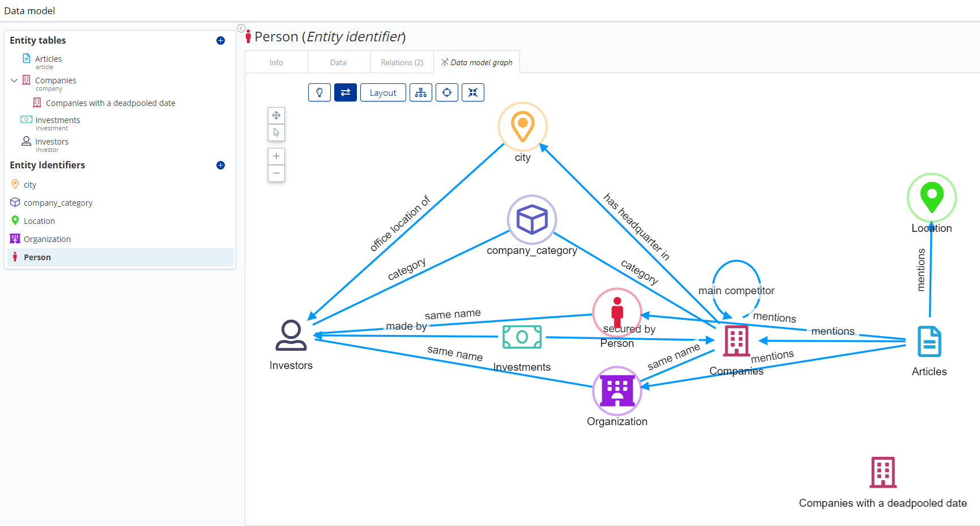Screen dimensions: 980x526
Task: Select the pointer selection tool
Action: [276, 132]
